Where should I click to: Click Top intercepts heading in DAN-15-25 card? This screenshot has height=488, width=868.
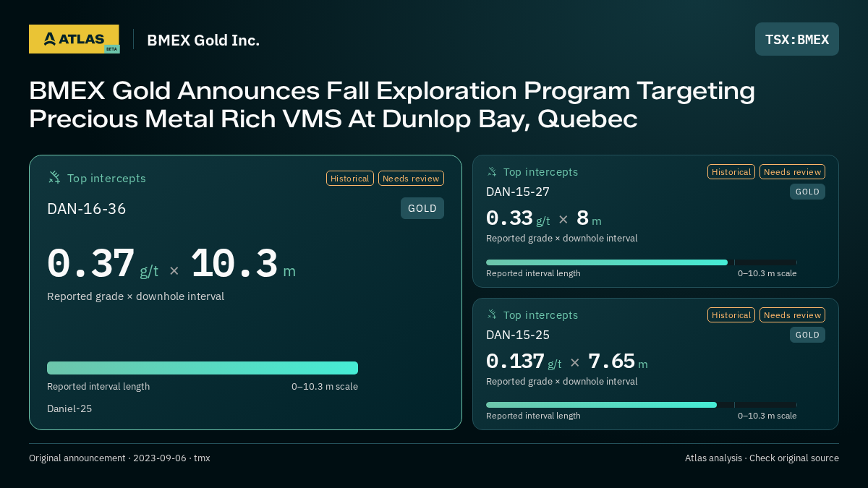click(540, 315)
